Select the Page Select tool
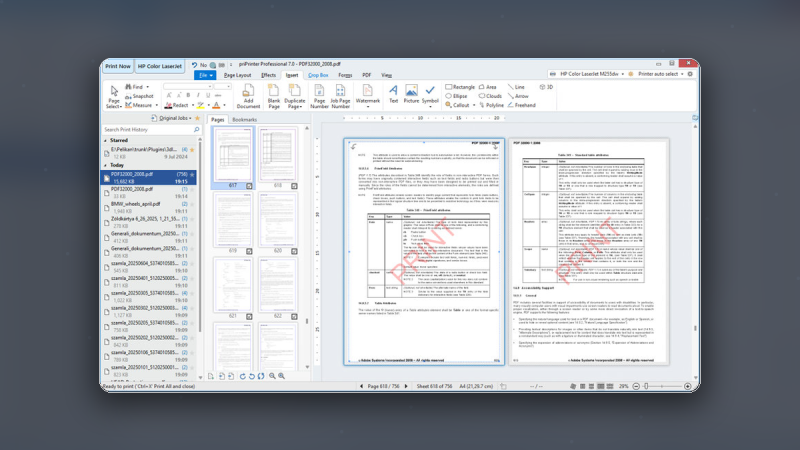800x450 pixels. [x=114, y=96]
